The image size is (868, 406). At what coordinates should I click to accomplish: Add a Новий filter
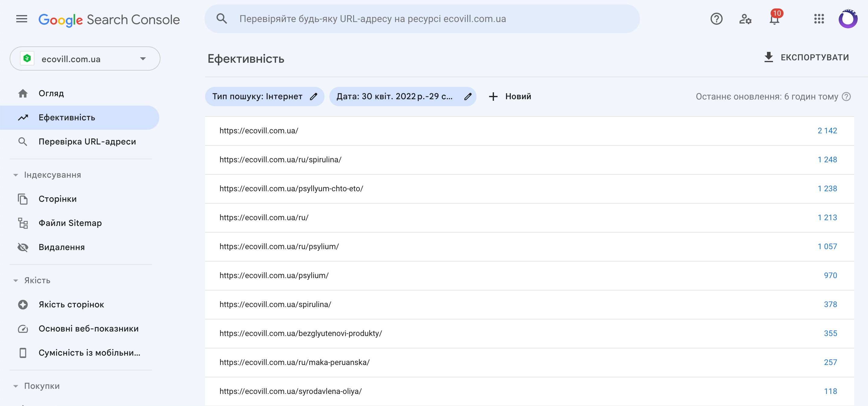(x=510, y=97)
